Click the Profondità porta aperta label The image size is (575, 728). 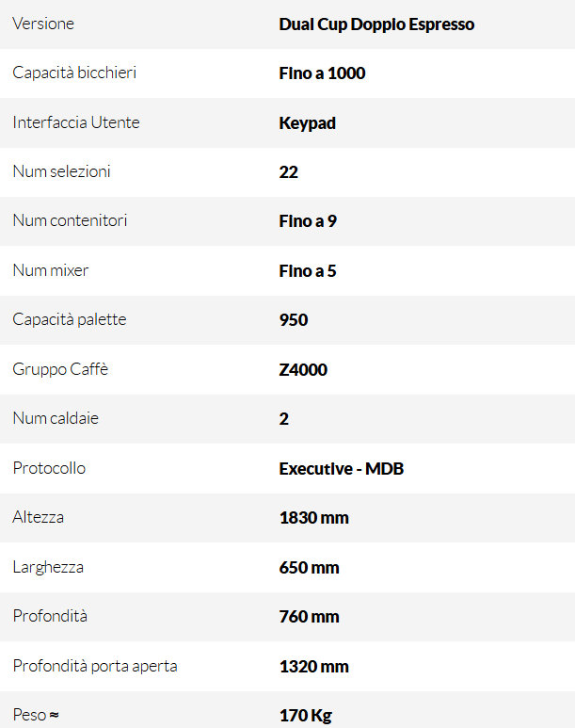tap(95, 666)
